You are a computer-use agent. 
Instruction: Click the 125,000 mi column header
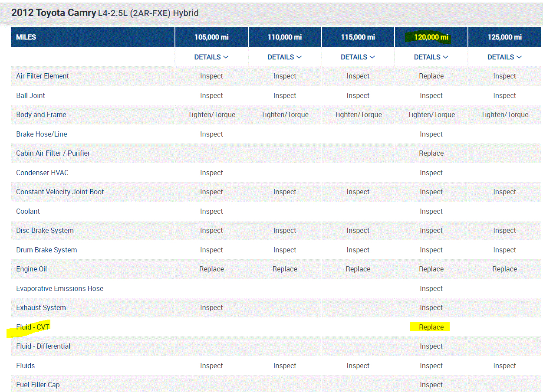(x=504, y=37)
